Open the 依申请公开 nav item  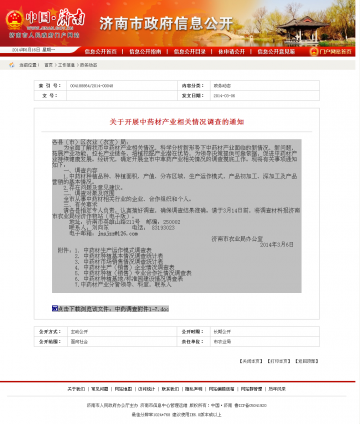(x=231, y=51)
